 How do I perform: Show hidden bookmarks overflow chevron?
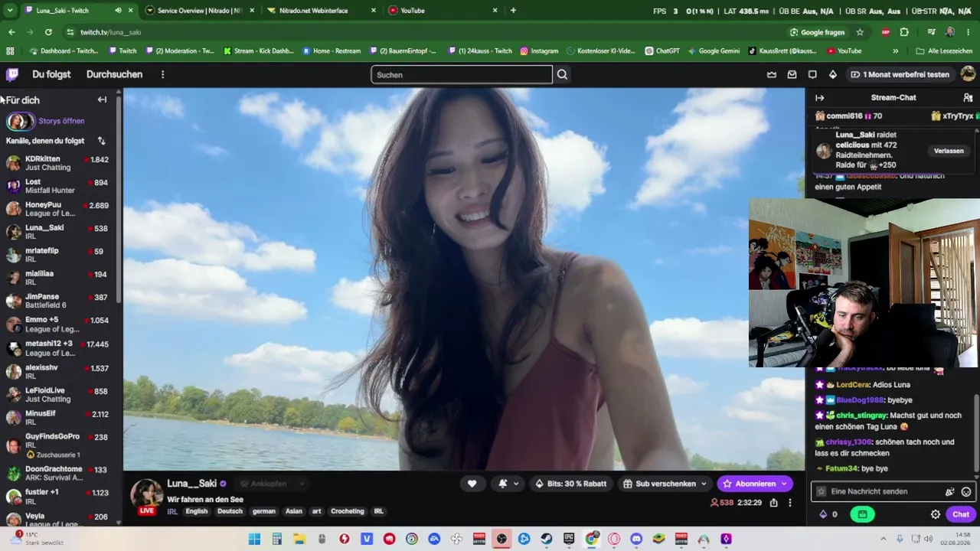coord(896,51)
